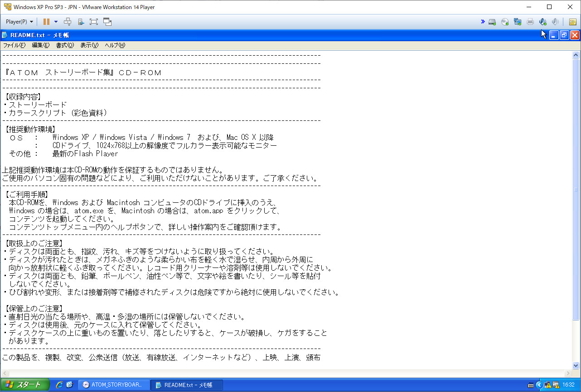Click the 【ご利用手順】 heading
Screen dimensions: 581x392
point(27,195)
